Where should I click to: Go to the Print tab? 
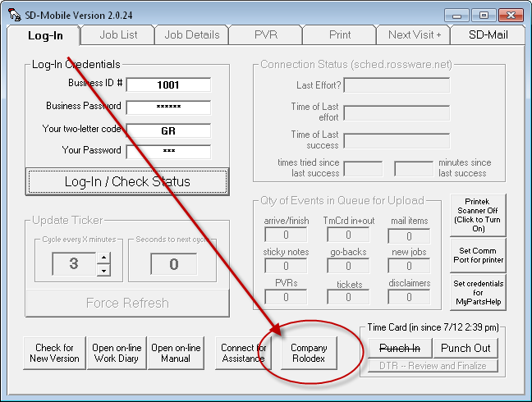click(x=339, y=35)
